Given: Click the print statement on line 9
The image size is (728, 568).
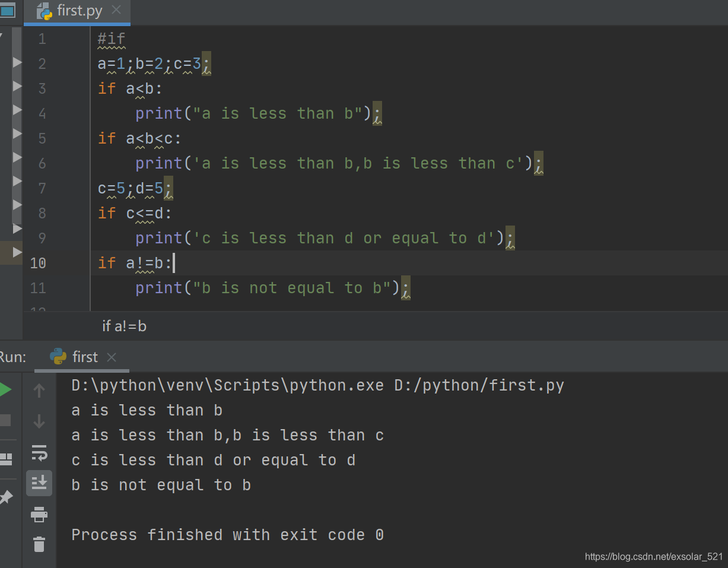Looking at the screenshot, I should coord(325,238).
